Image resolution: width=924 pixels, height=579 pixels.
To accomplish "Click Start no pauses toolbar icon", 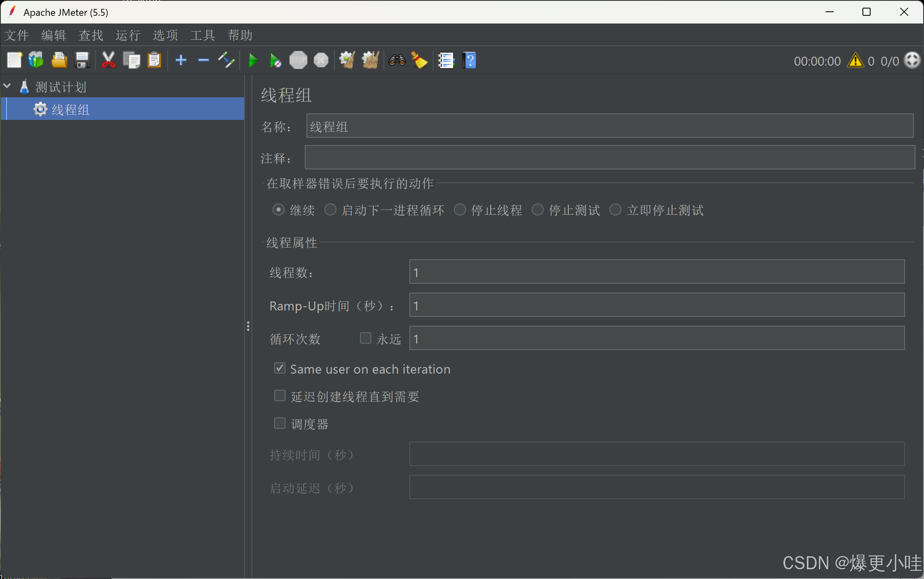I will [275, 61].
